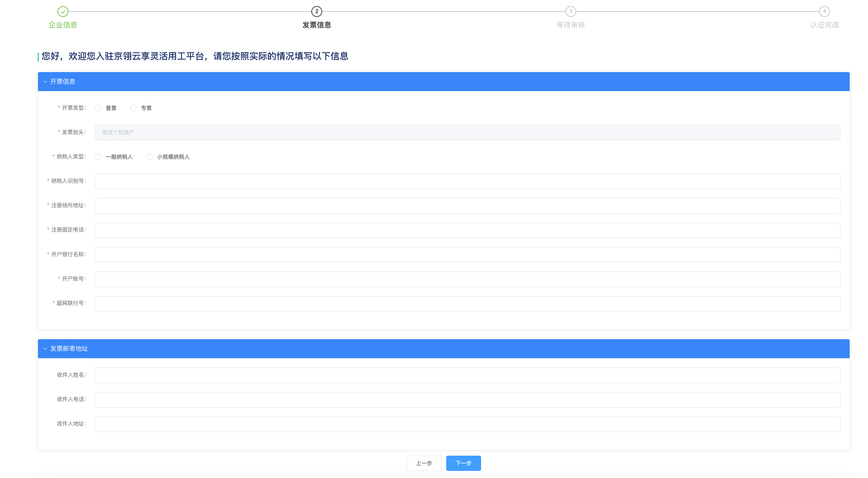Click the completed 企业信息 step checkmark icon
868x478 pixels.
click(x=63, y=12)
